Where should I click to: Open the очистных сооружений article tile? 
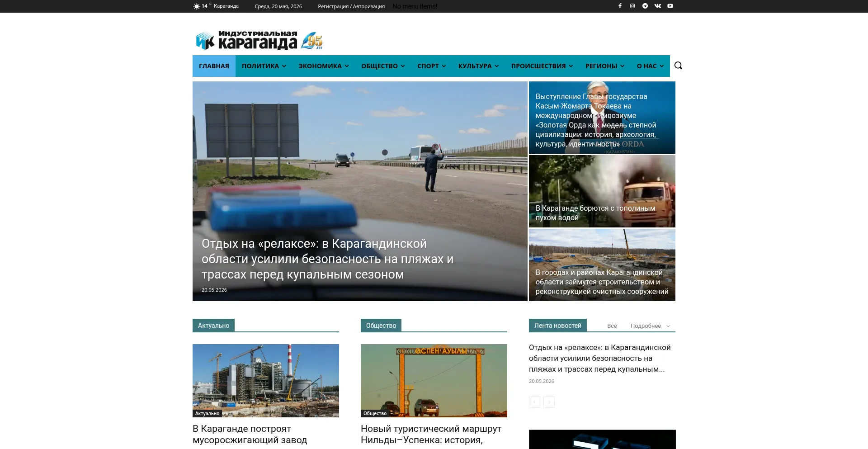(602, 265)
